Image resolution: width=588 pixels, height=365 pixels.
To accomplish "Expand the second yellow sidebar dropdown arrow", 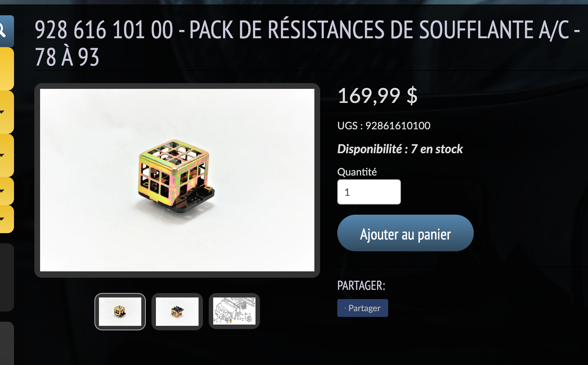I will point(2,155).
